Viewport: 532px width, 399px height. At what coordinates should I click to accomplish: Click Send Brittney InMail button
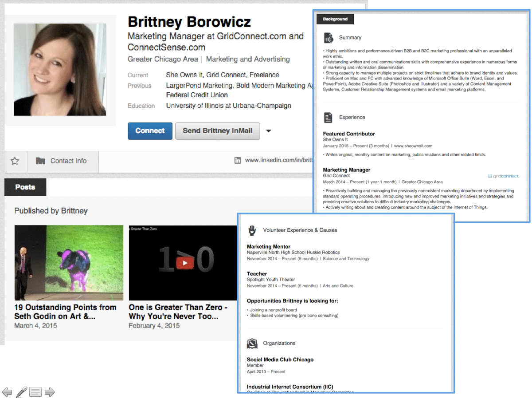pyautogui.click(x=218, y=131)
